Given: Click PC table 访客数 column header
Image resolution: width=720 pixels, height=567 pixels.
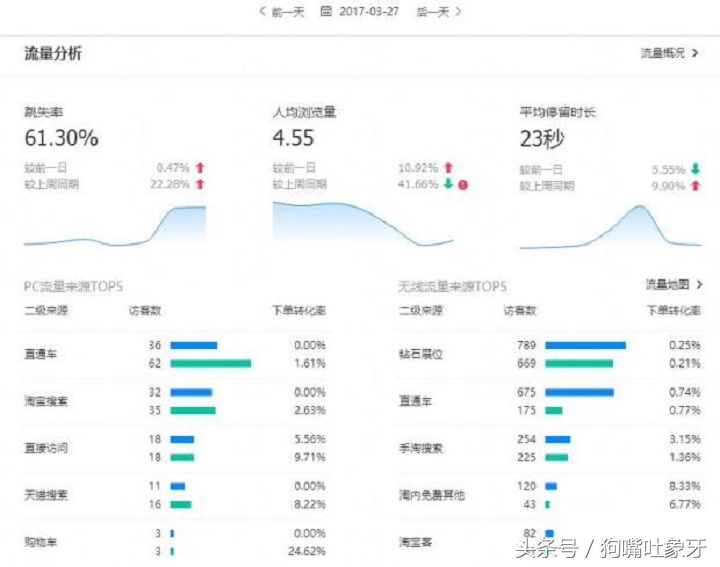Looking at the screenshot, I should point(145,311).
